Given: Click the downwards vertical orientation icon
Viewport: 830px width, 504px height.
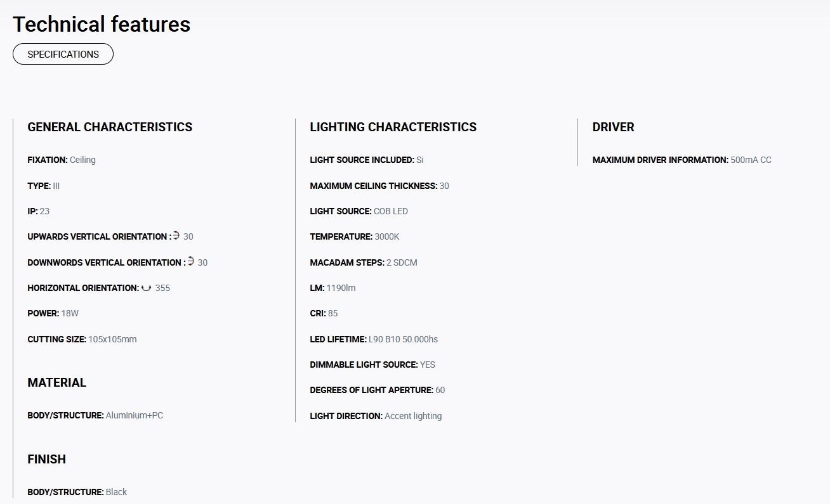Looking at the screenshot, I should 190,262.
